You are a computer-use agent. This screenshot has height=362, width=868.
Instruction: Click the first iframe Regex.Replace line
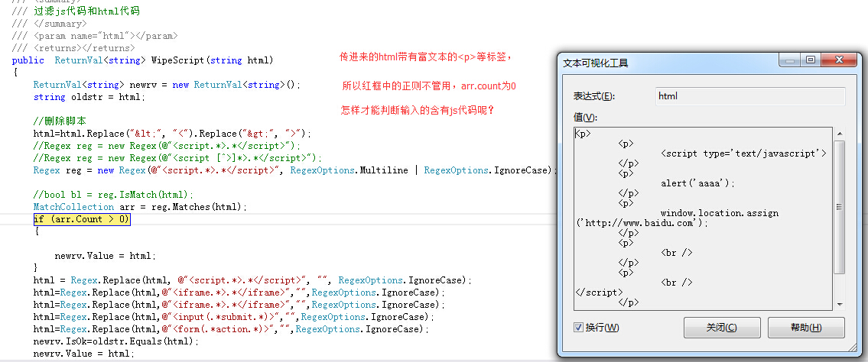[239, 293]
